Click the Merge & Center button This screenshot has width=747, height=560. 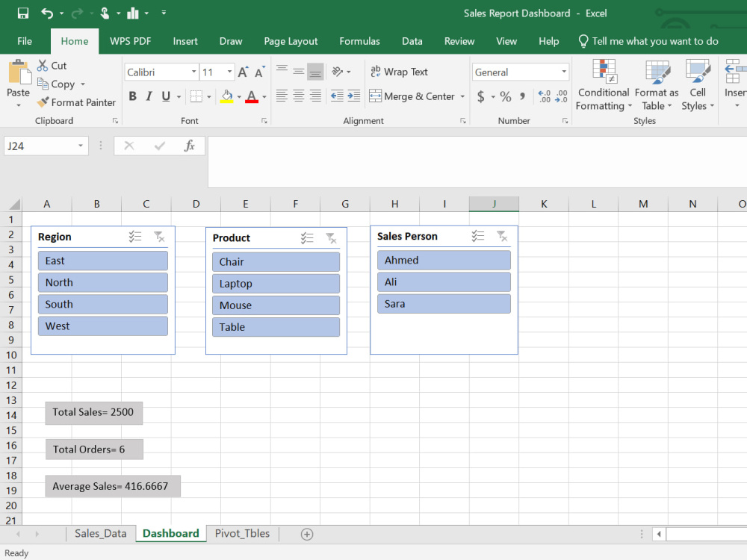(x=412, y=96)
